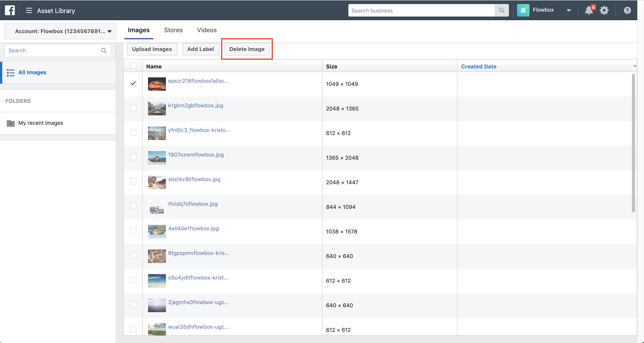This screenshot has width=644, height=343.
Task: Switch to the Stores tab
Action: pos(173,30)
